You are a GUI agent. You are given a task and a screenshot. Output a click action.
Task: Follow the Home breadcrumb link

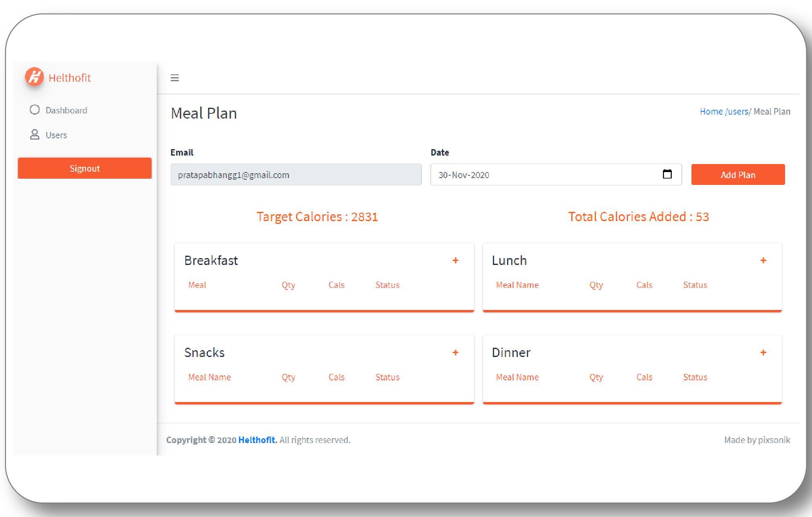coord(711,111)
